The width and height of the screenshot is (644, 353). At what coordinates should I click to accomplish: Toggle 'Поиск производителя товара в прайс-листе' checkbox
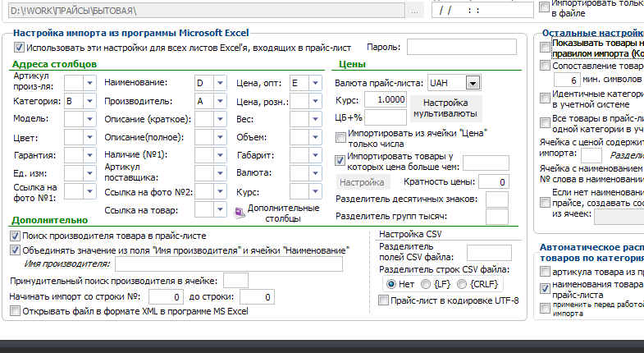point(15,236)
